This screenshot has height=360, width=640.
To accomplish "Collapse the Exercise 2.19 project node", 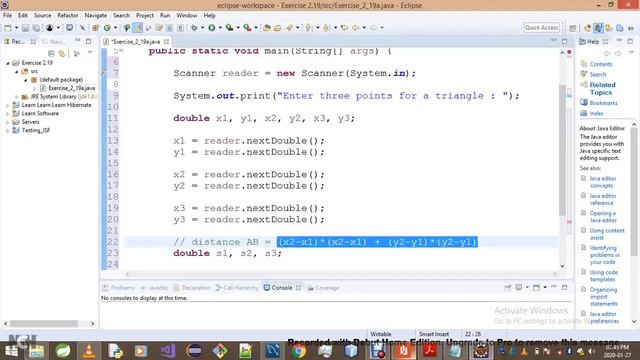I will (x=7, y=63).
